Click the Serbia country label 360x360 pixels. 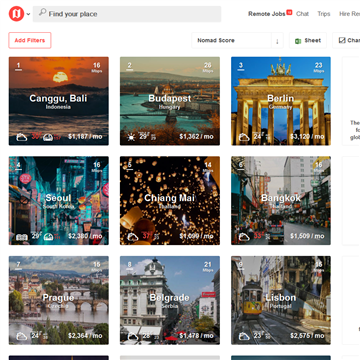(170, 306)
